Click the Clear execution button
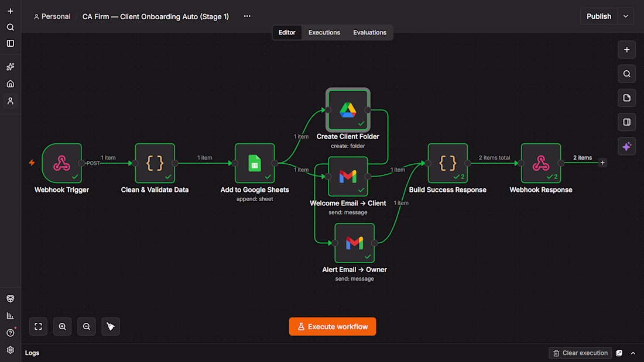Screen dimensions: 644x362 point(580,353)
